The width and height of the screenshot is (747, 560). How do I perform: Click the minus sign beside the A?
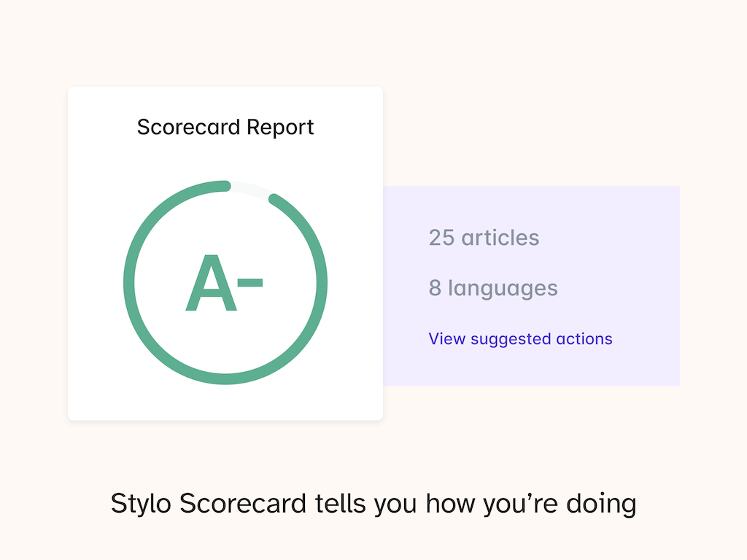click(x=250, y=281)
